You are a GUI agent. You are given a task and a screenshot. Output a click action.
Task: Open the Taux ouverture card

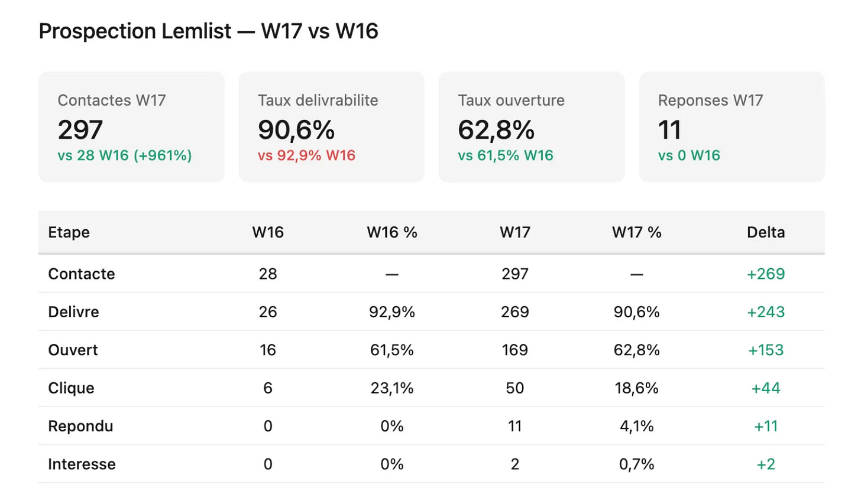(x=532, y=127)
